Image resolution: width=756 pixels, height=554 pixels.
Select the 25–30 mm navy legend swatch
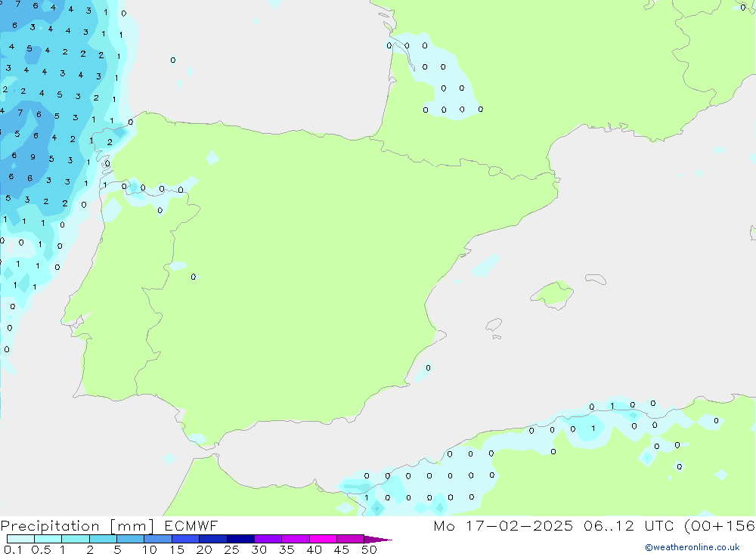240,539
